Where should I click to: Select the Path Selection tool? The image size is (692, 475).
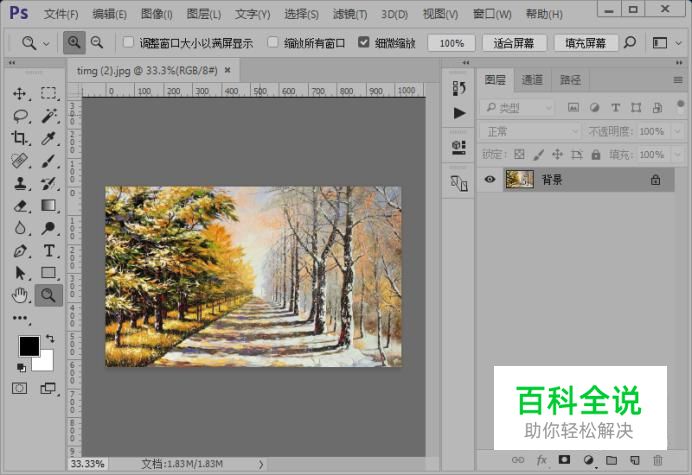[x=20, y=273]
